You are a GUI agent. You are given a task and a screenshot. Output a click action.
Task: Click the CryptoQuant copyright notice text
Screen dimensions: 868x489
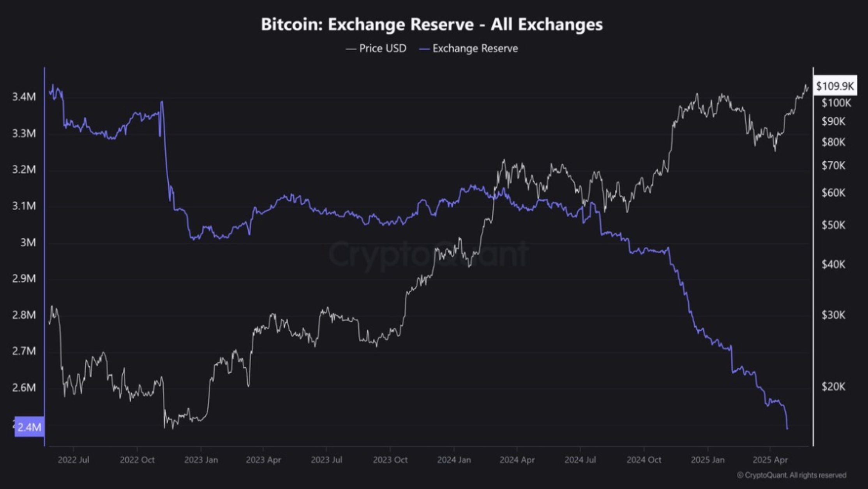click(791, 475)
